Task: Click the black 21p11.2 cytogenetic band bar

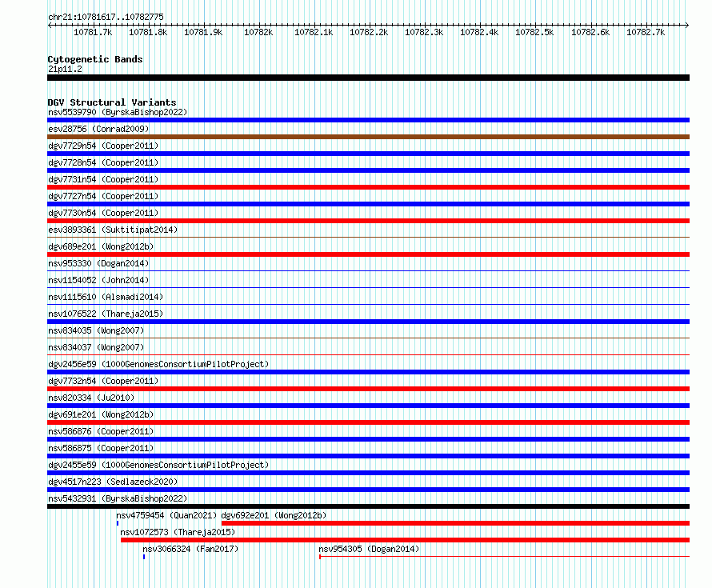Action: (368, 78)
